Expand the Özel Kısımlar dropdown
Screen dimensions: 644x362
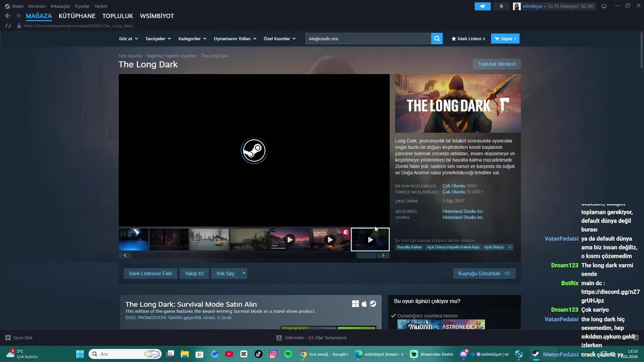coord(280,39)
